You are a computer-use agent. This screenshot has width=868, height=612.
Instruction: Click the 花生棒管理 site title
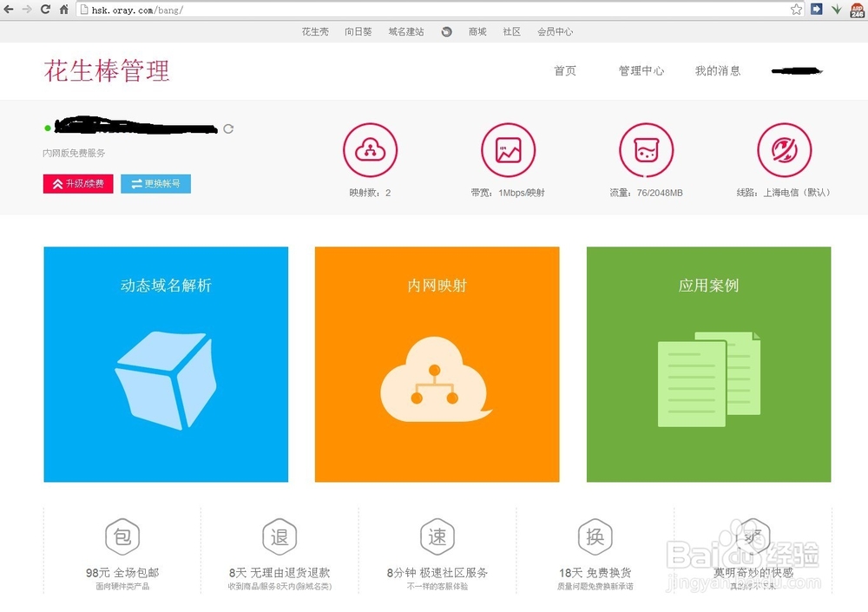(107, 71)
